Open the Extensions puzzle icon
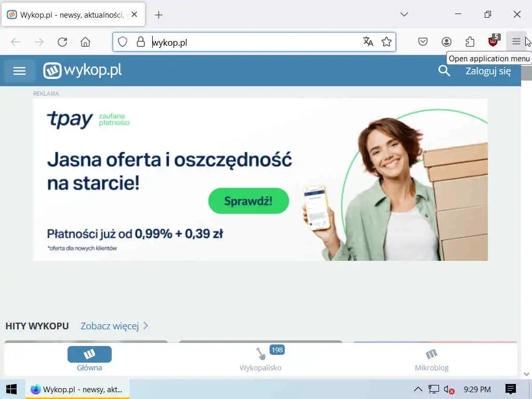 [x=470, y=42]
